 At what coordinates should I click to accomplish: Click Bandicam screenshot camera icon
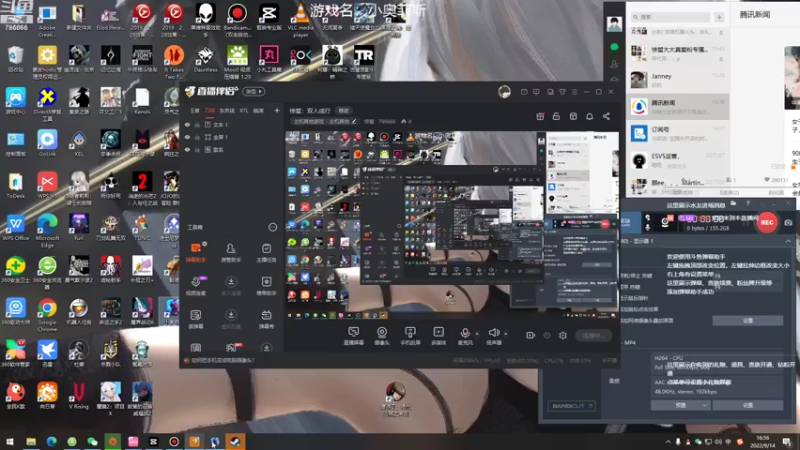point(788,222)
